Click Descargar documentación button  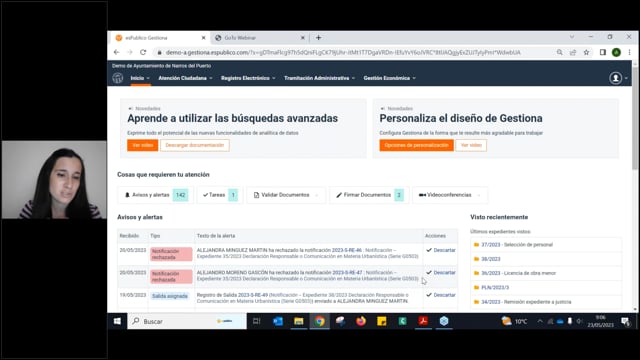tap(195, 145)
